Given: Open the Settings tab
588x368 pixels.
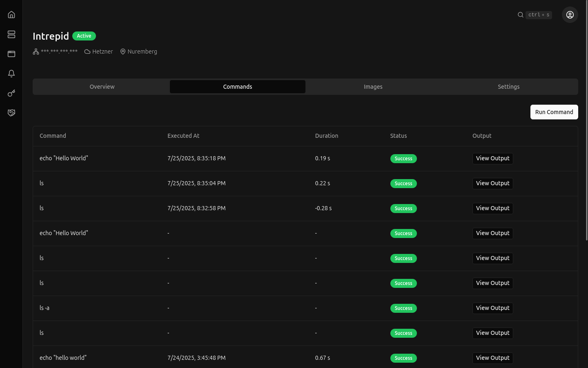Looking at the screenshot, I should tap(509, 87).
